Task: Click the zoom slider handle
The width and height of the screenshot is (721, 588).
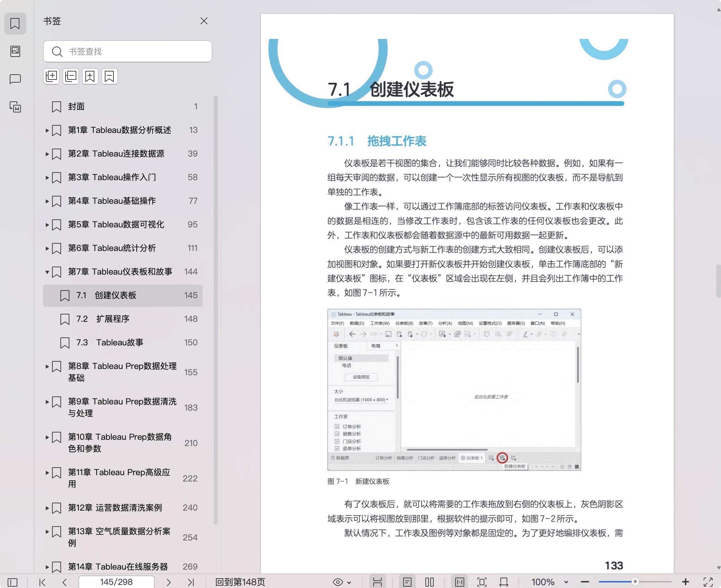Action: point(635,581)
